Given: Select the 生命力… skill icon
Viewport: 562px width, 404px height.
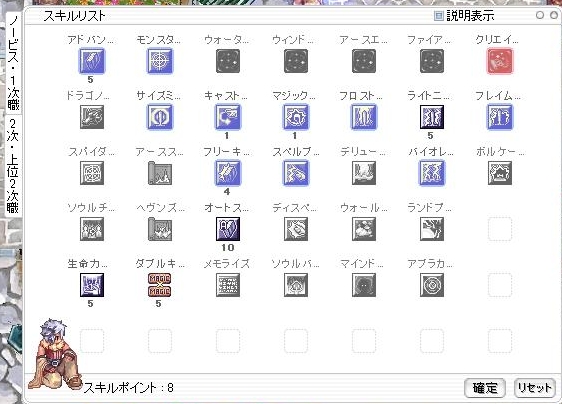Looking at the screenshot, I should tap(92, 285).
